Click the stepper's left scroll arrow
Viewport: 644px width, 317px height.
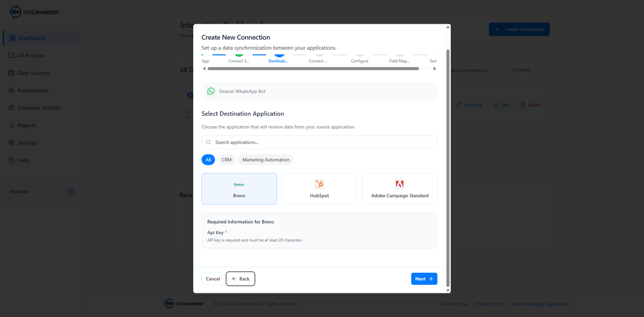[204, 69]
